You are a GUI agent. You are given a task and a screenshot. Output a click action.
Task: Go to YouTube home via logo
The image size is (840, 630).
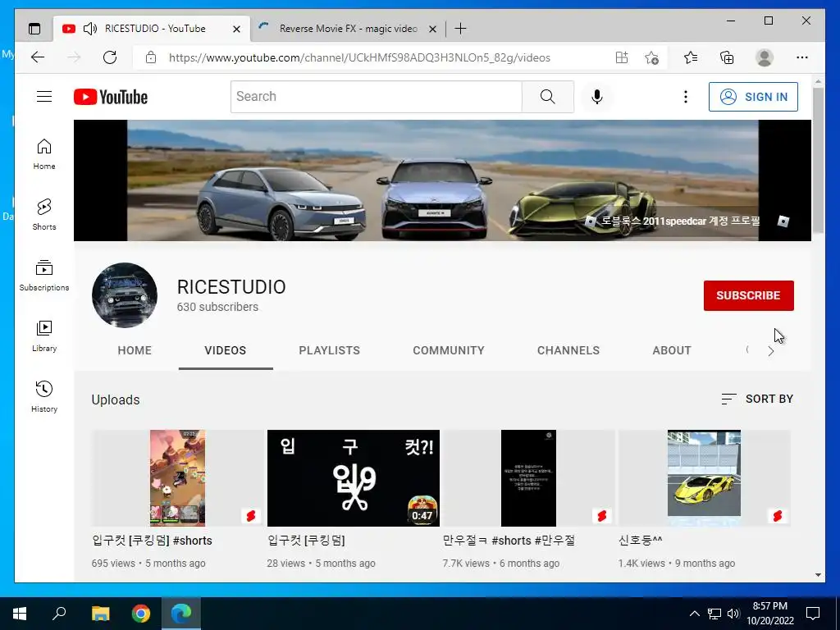click(111, 97)
